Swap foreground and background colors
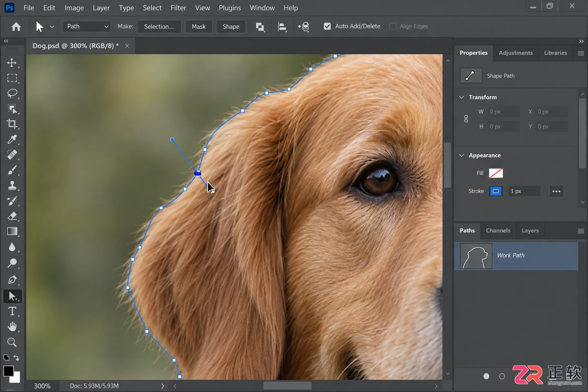The height and width of the screenshot is (392, 588). [x=16, y=358]
